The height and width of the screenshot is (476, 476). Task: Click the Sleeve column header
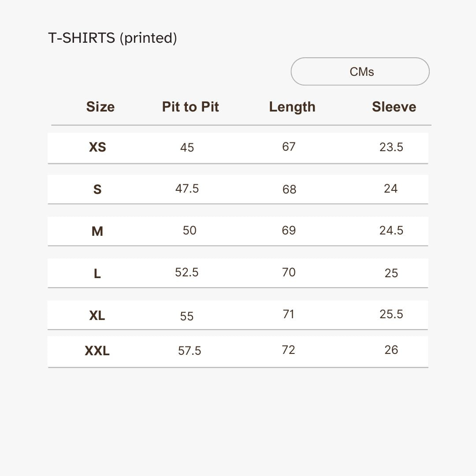tap(394, 107)
